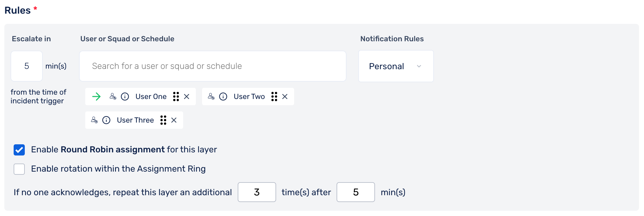Enable rotation within the Assignment Ring
The width and height of the screenshot is (644, 216).
point(19,169)
